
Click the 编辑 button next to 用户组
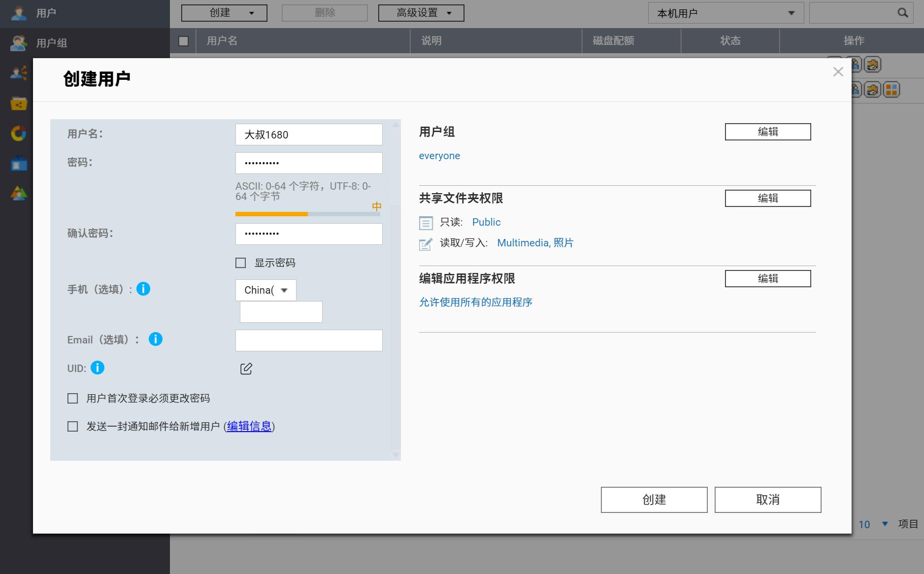pyautogui.click(x=767, y=132)
